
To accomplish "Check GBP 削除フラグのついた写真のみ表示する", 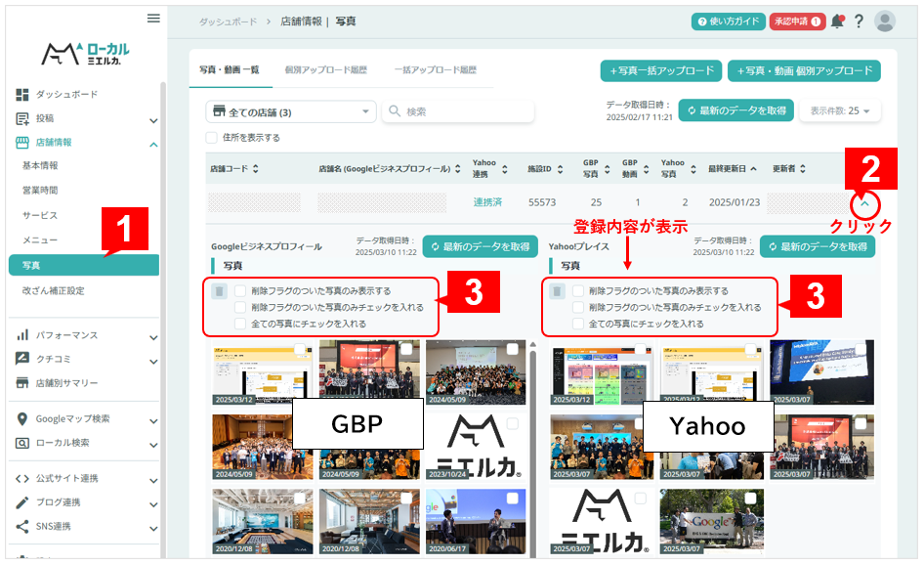I will pos(240,290).
